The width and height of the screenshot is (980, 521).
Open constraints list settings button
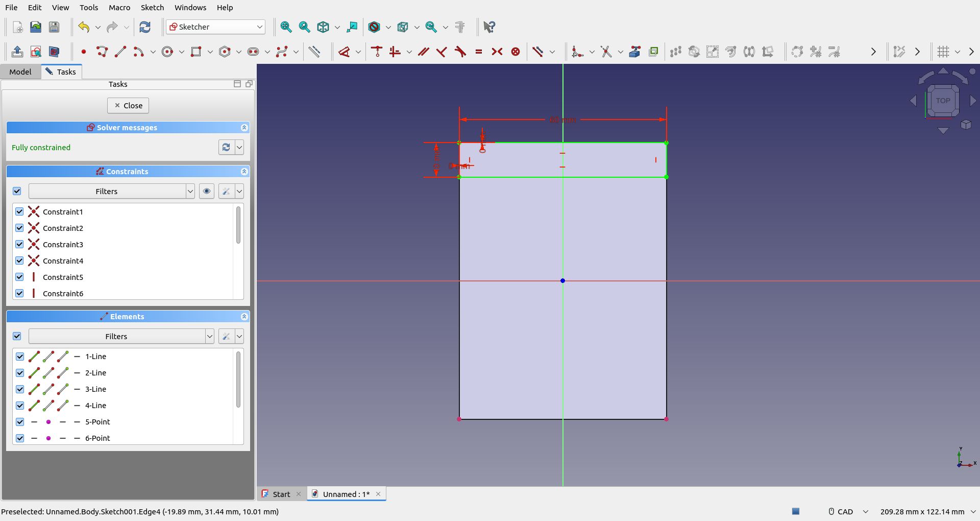[x=226, y=191]
